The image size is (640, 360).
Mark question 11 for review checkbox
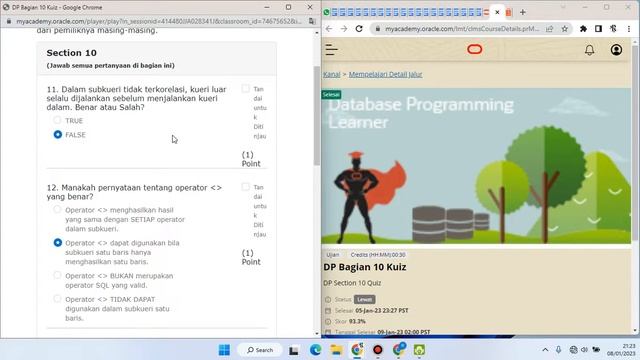coord(245,89)
